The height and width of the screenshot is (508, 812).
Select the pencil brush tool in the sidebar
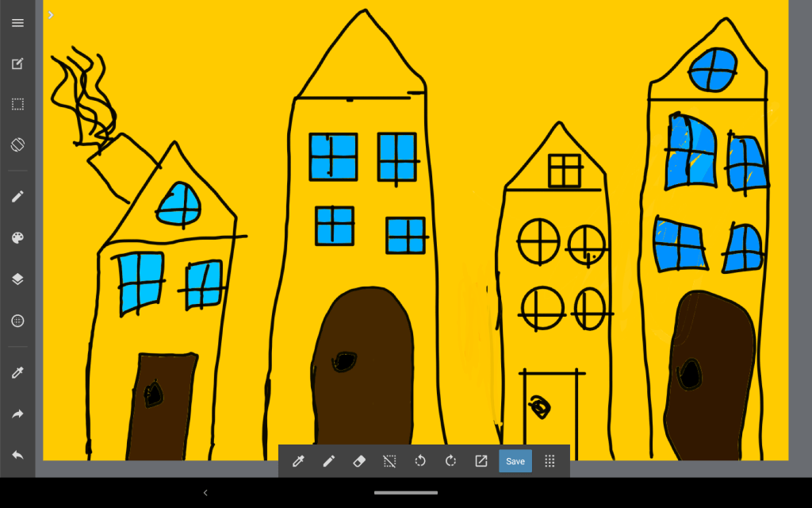[x=17, y=196]
